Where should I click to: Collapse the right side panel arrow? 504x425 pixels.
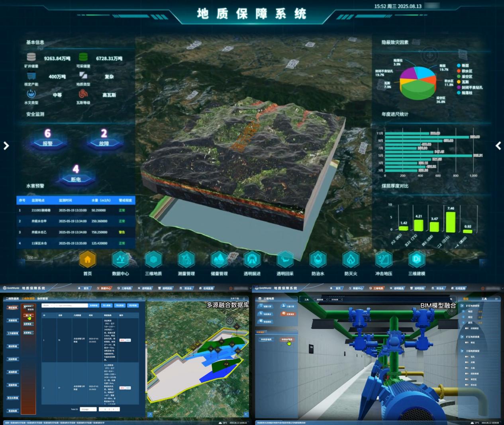click(498, 146)
